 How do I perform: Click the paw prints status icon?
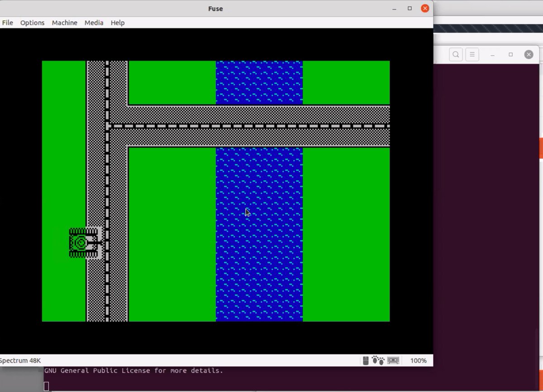[378, 360]
